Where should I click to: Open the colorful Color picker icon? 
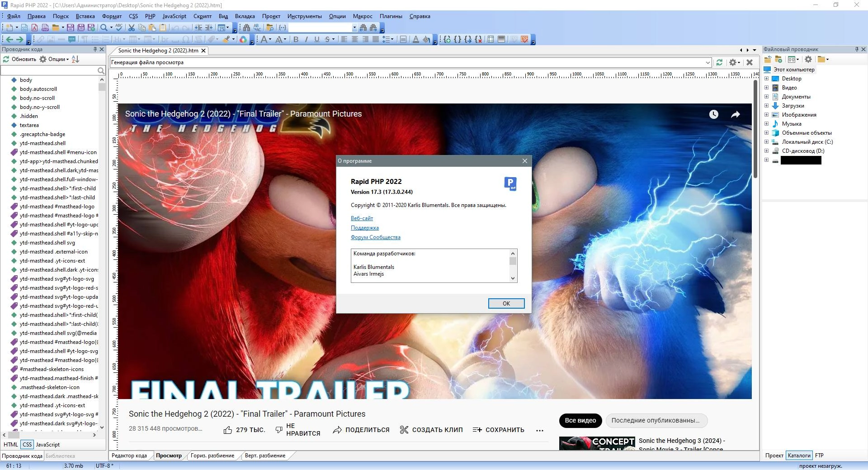(x=243, y=39)
